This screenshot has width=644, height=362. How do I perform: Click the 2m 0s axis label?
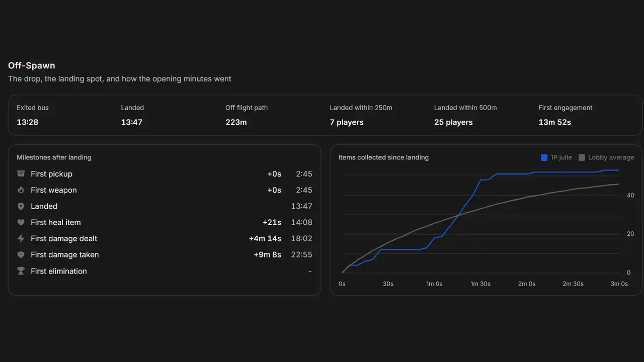pyautogui.click(x=527, y=284)
